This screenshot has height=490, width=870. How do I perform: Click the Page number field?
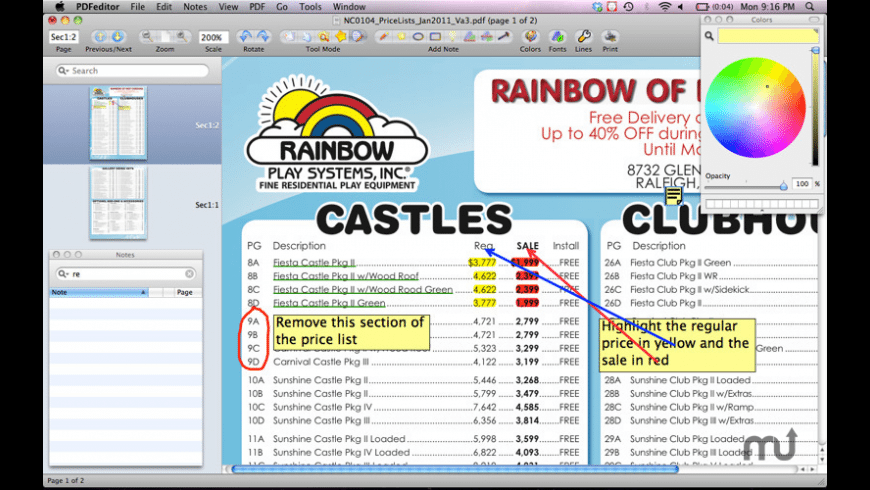point(63,37)
